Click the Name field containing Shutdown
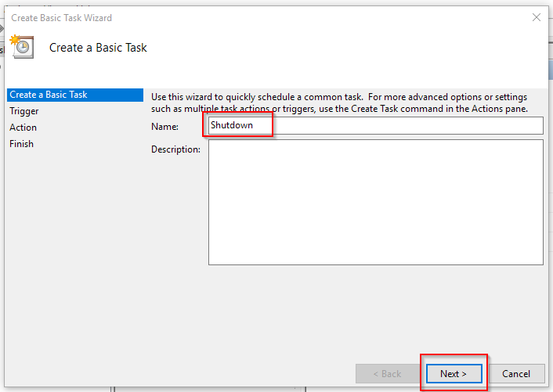Image resolution: width=553 pixels, height=392 pixels. [376, 125]
